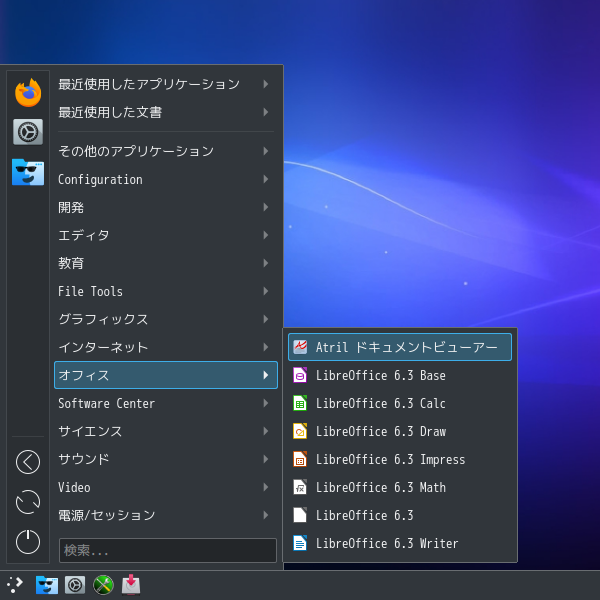Expand the その他のアプリケーション submenu arrow
Viewport: 600px width, 600px height.
pyautogui.click(x=266, y=151)
